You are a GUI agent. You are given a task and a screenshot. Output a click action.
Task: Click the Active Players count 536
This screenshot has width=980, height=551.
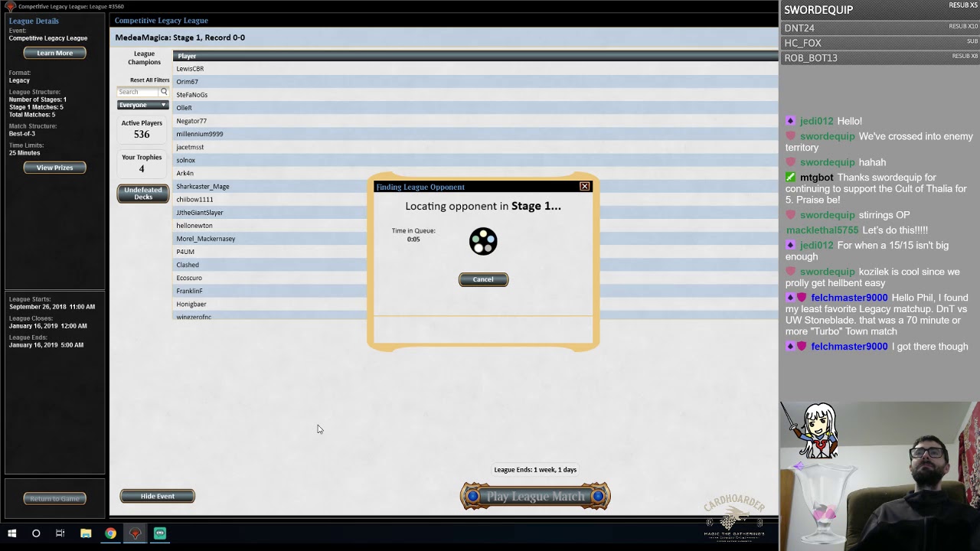click(142, 134)
